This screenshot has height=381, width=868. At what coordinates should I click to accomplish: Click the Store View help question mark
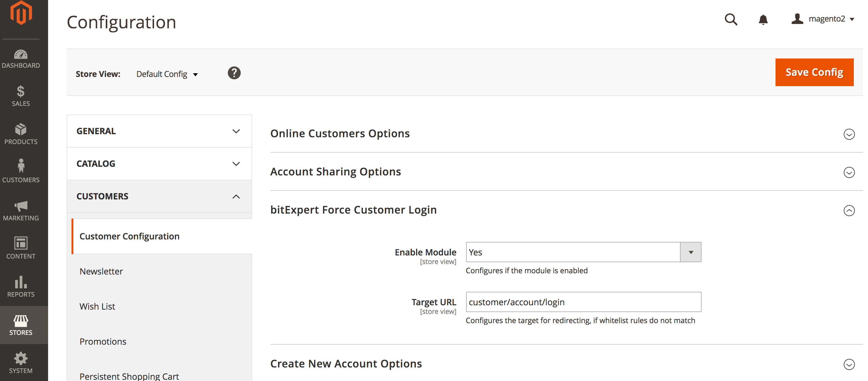(234, 73)
